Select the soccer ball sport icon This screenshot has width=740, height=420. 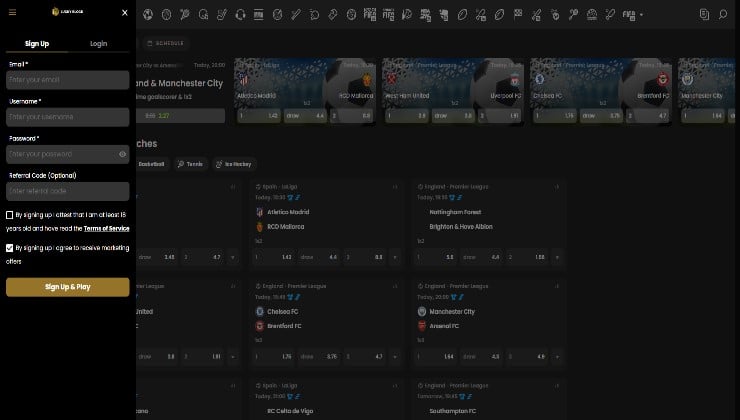pos(148,15)
